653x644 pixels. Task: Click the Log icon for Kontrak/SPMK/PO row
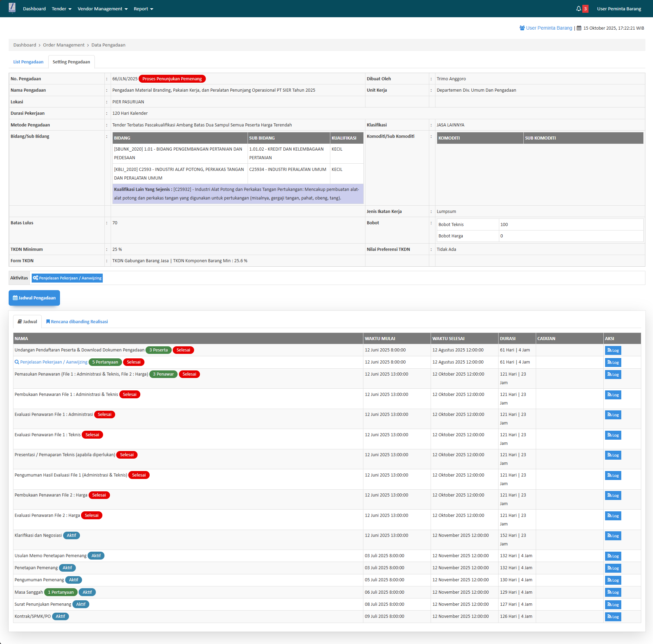[x=613, y=617]
